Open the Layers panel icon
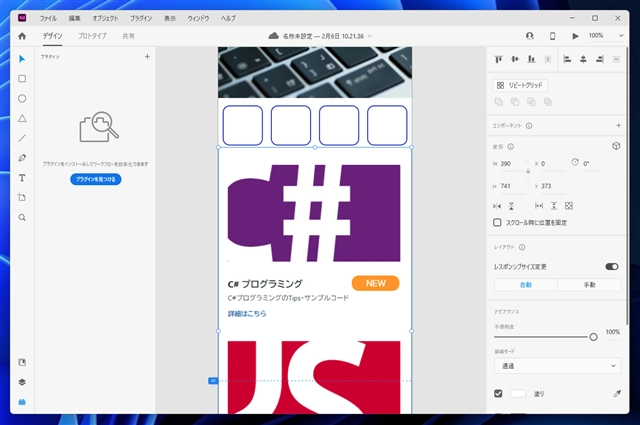 pos(22,382)
